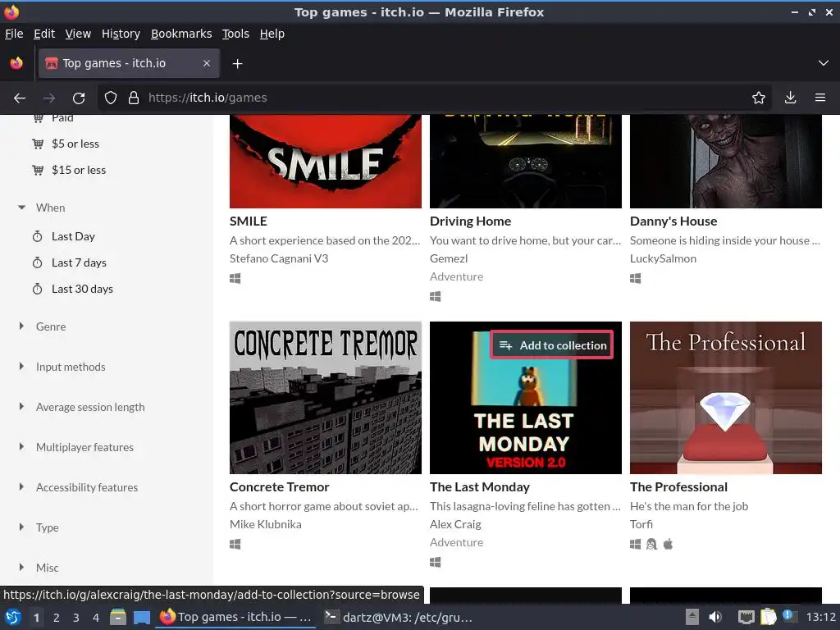Open the list all tabs chevron
Viewport: 840px width, 630px height.
824,63
